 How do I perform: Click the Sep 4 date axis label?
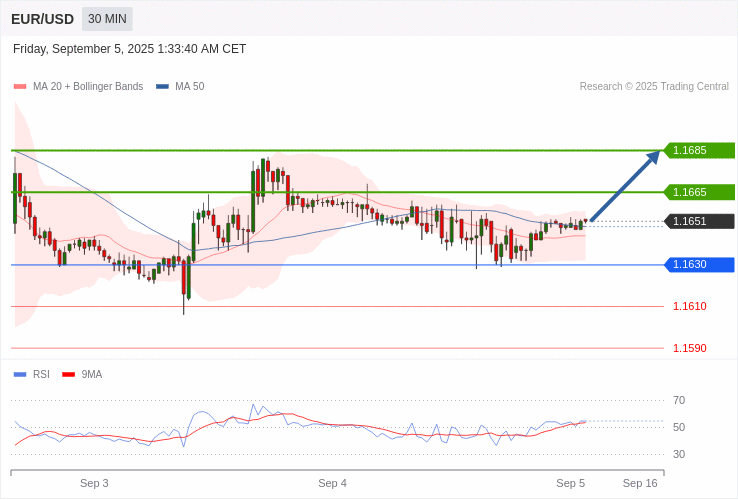pyautogui.click(x=332, y=484)
